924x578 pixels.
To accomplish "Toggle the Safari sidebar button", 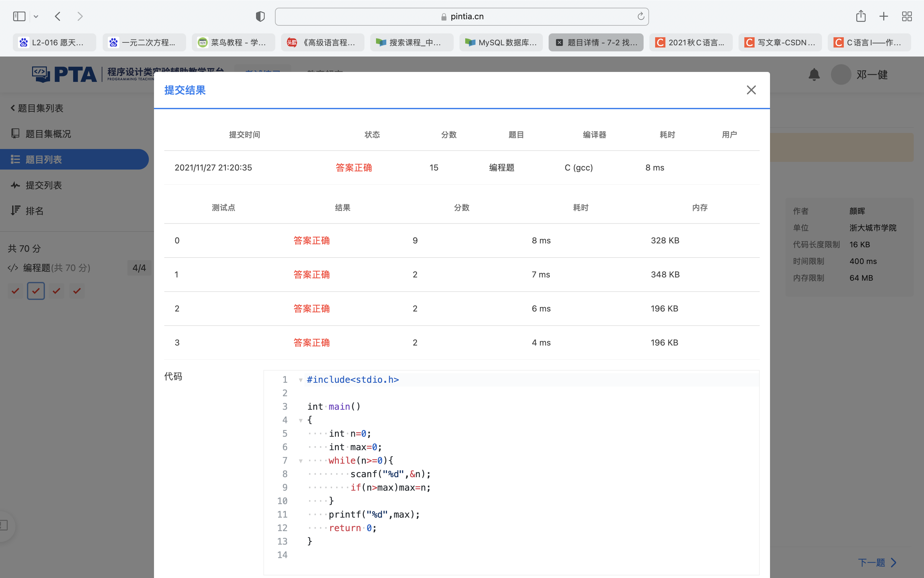I will coord(19,16).
